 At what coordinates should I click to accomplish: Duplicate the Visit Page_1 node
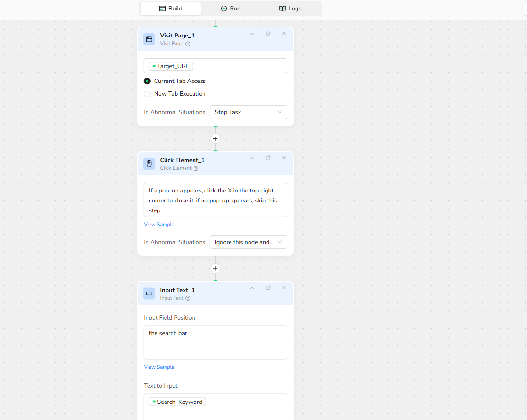[268, 34]
